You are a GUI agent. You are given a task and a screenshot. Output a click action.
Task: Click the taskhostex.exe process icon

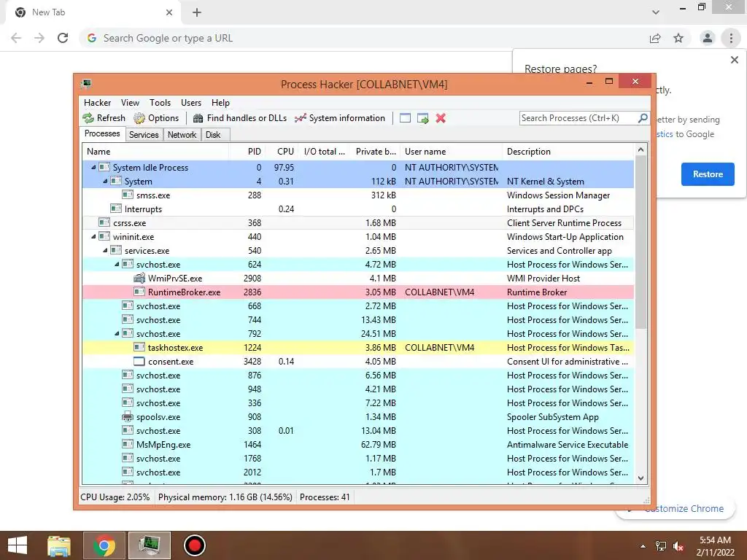(139, 348)
